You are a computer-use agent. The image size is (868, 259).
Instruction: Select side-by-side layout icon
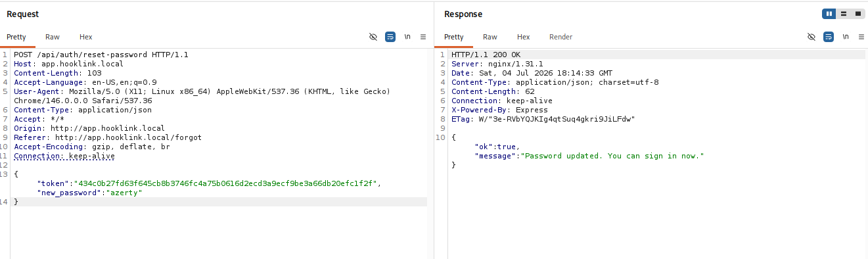[829, 14]
